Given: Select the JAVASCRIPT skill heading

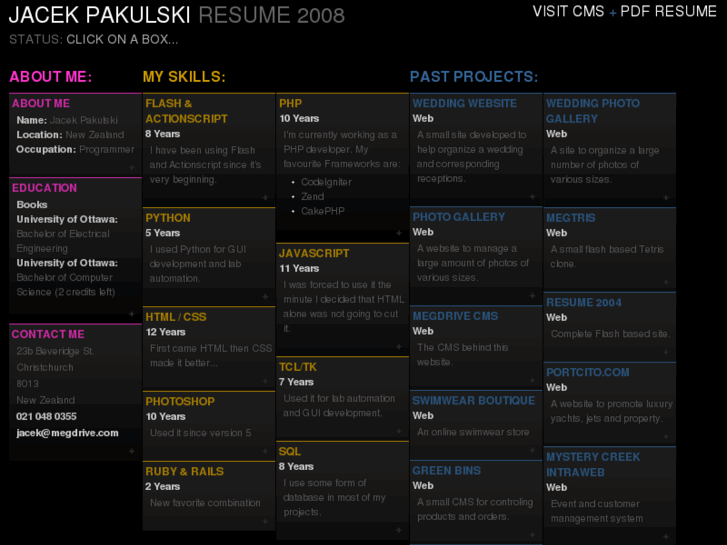Looking at the screenshot, I should tap(314, 253).
